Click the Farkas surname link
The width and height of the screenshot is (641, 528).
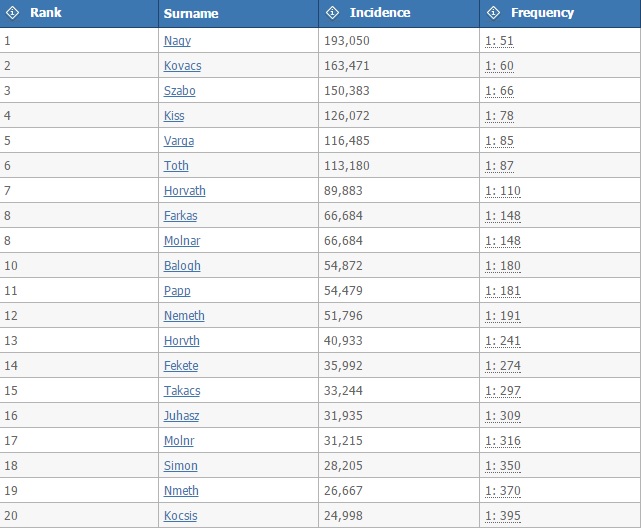[181, 216]
